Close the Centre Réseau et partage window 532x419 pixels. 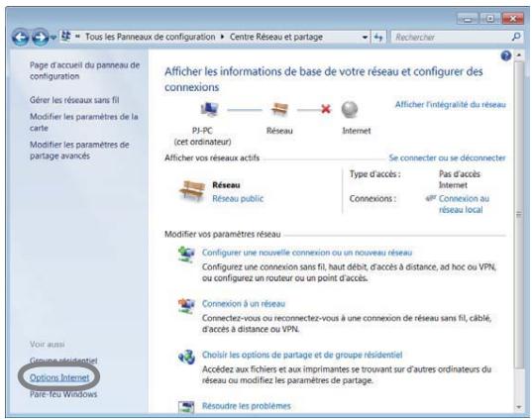[x=513, y=19]
